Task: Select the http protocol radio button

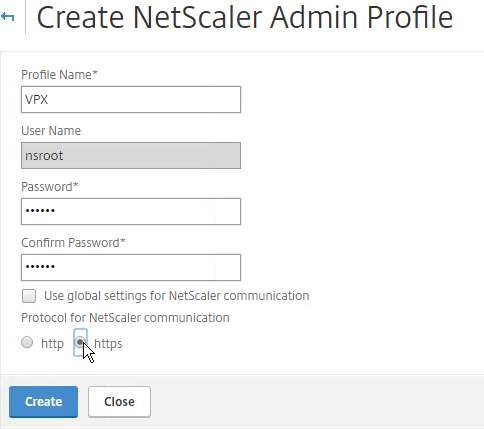Action: click(27, 342)
